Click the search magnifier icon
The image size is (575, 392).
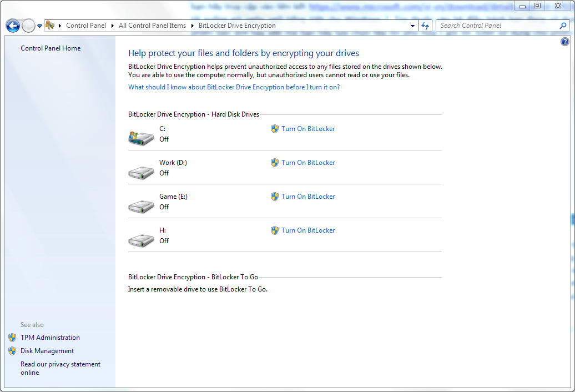click(563, 26)
